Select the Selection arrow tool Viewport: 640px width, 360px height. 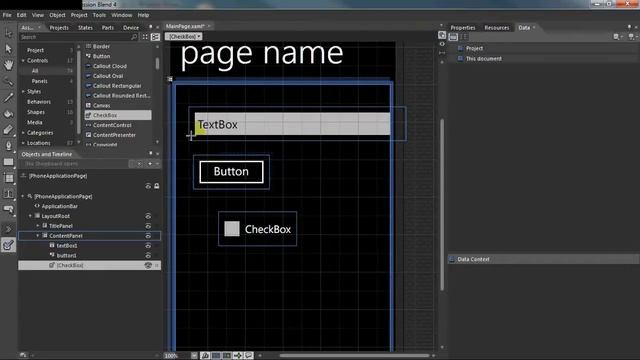click(8, 33)
